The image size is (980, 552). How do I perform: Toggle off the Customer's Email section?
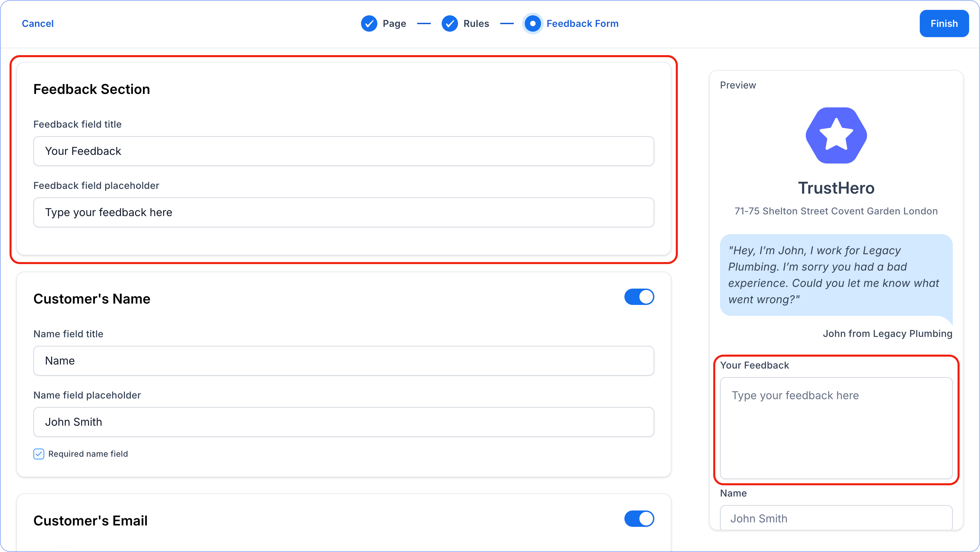[x=639, y=519]
